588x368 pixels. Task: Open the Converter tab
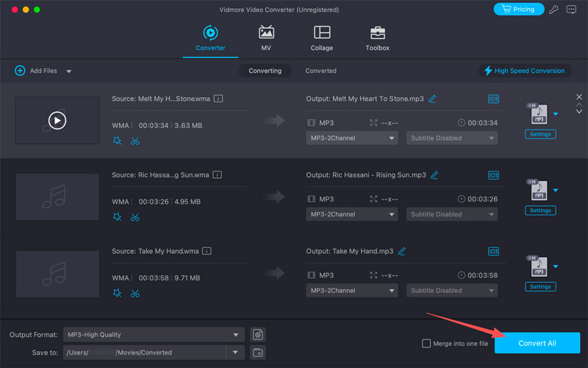click(x=210, y=38)
